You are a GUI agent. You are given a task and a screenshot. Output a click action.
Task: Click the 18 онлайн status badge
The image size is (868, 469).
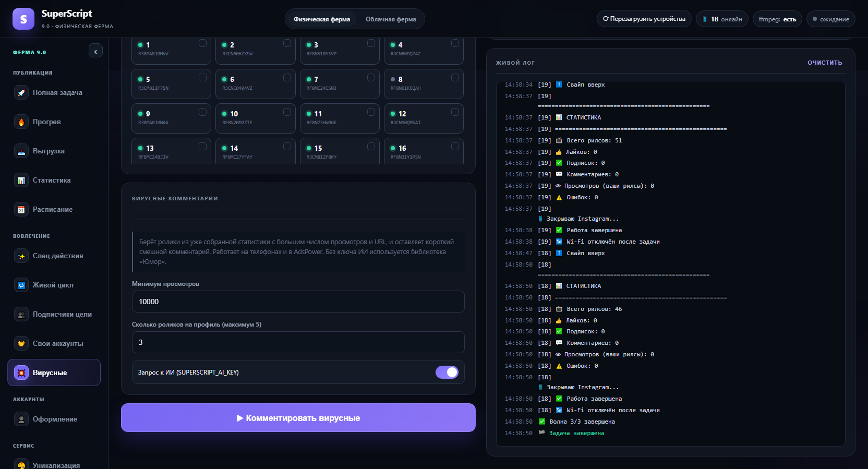722,19
